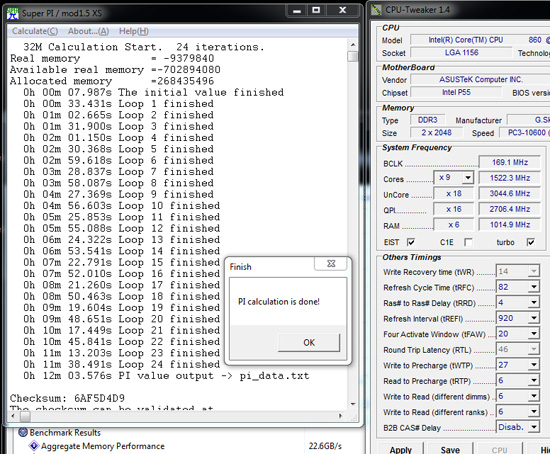The width and height of the screenshot is (550, 454).
Task: Minimize the Super PI window
Action: 297,11
